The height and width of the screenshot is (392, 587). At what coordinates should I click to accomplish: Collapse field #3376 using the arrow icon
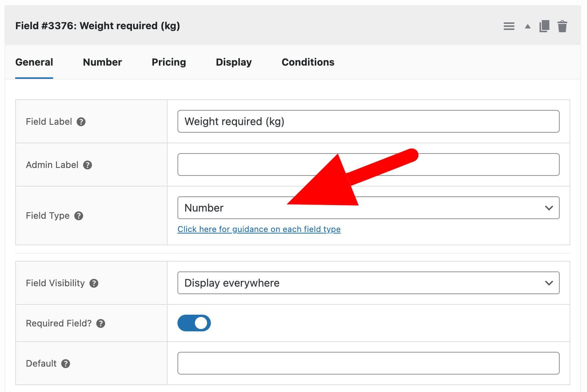click(x=527, y=26)
